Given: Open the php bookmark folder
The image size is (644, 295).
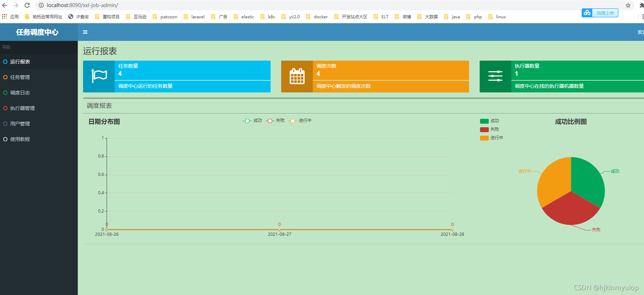Looking at the screenshot, I should 474,17.
